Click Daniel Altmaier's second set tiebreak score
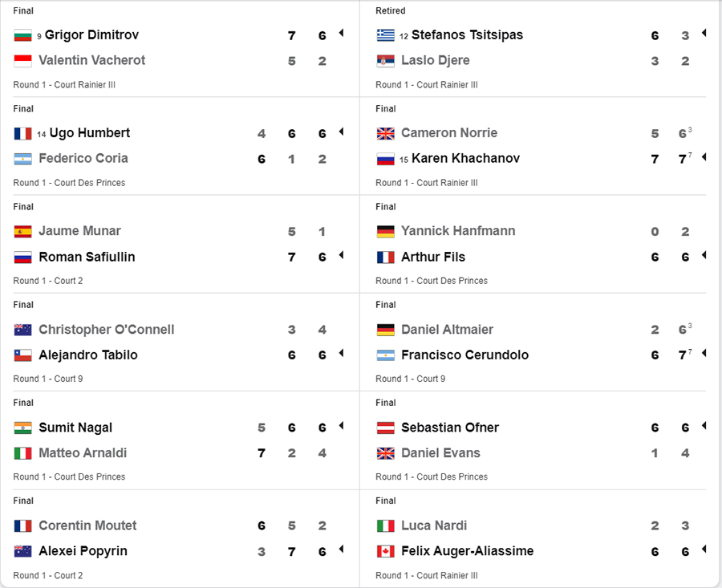The width and height of the screenshot is (722, 588). point(690,326)
